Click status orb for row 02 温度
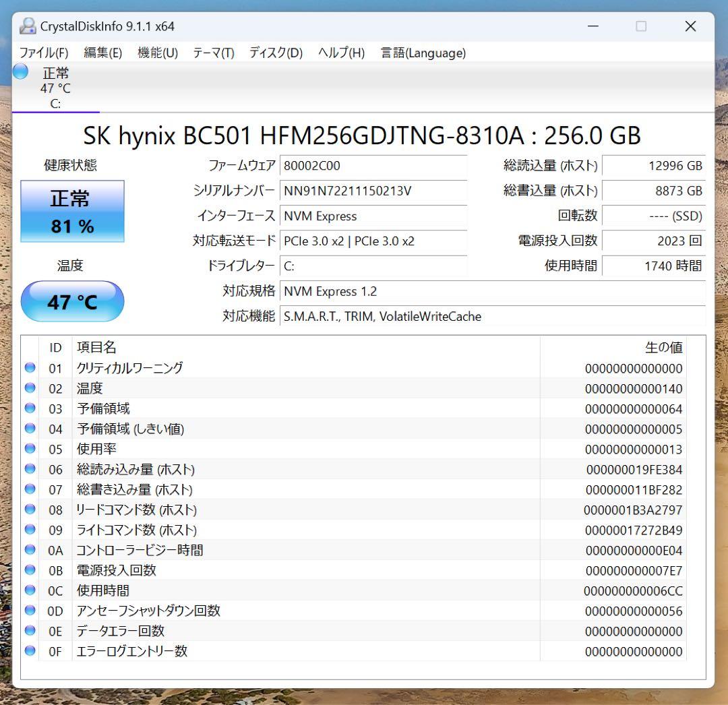728x705 pixels. tap(30, 388)
